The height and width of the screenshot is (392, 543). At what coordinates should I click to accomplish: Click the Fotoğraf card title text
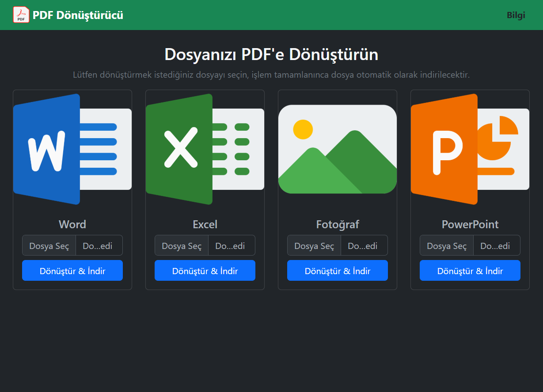pos(338,224)
